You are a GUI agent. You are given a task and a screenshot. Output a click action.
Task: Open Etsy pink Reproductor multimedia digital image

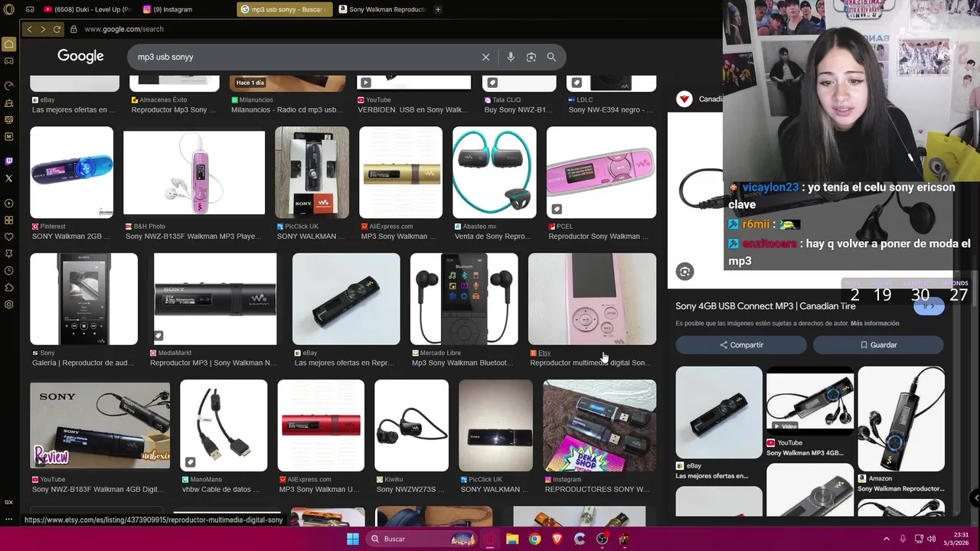coord(592,299)
